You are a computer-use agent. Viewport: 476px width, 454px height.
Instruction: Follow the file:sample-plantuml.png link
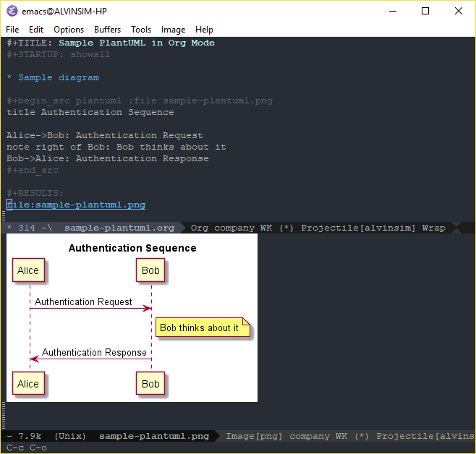click(76, 205)
